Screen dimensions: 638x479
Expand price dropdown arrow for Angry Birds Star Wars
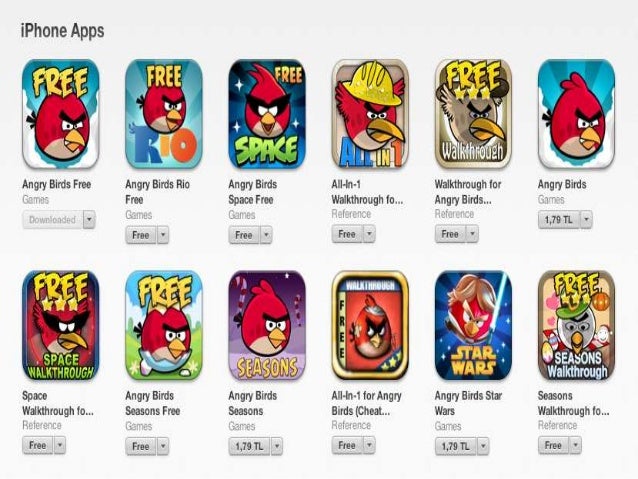point(483,446)
